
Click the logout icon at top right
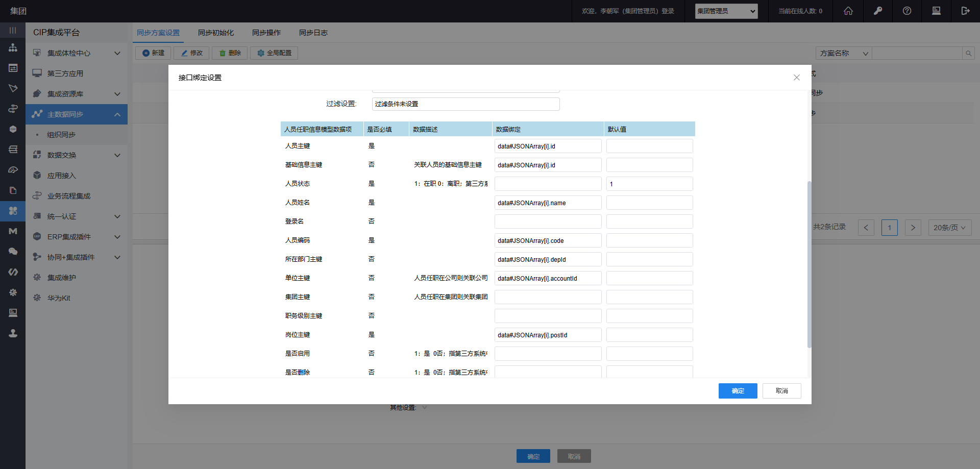pos(965,11)
